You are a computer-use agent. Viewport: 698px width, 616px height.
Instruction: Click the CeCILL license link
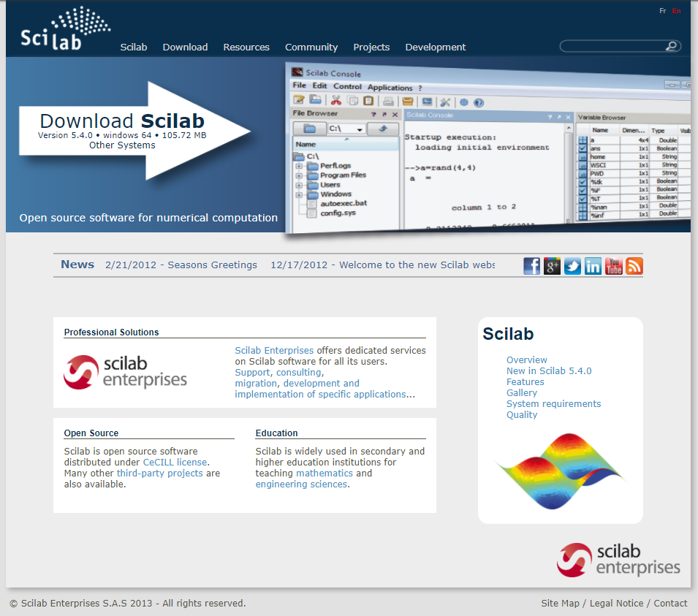[x=175, y=462]
